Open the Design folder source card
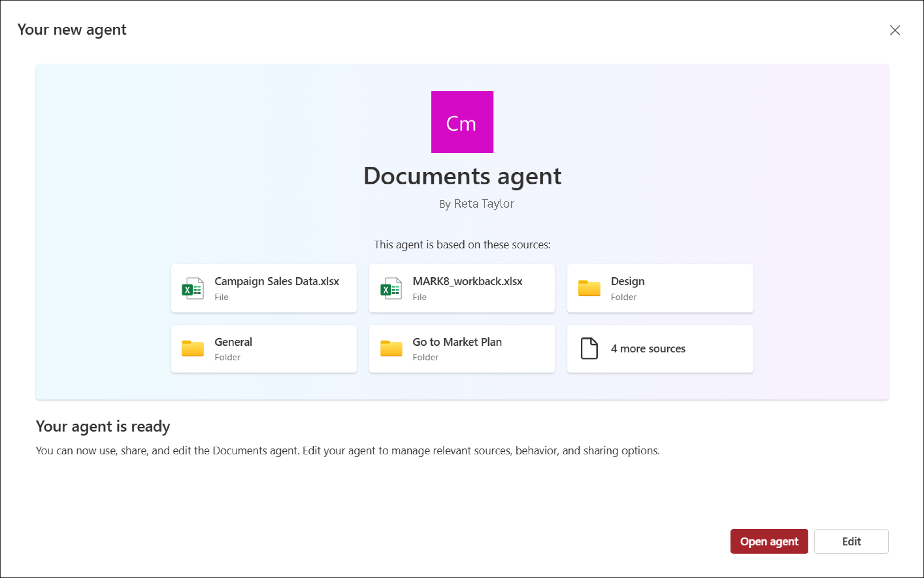Image resolution: width=924 pixels, height=578 pixels. 660,289
